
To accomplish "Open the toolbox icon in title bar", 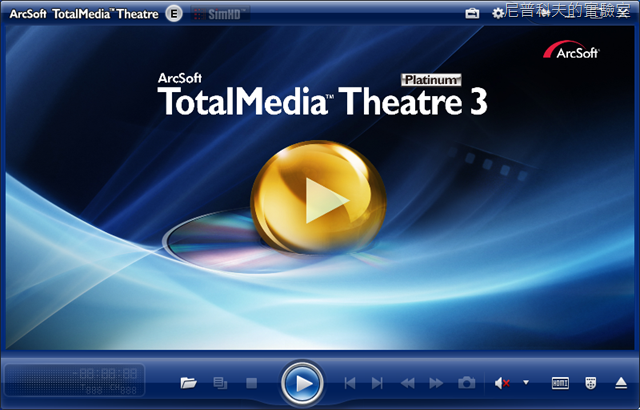I will tap(472, 13).
